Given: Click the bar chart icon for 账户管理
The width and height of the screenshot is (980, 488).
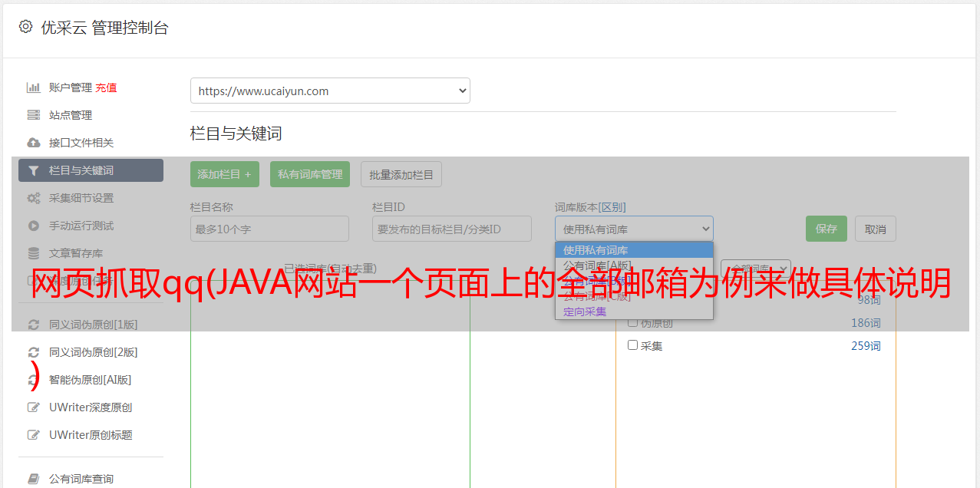Looking at the screenshot, I should pyautogui.click(x=33, y=87).
